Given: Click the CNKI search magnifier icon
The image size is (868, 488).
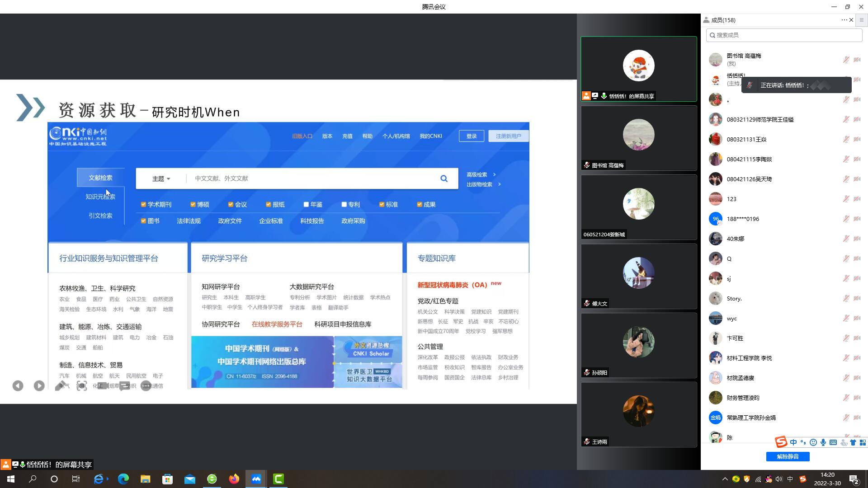Looking at the screenshot, I should (444, 178).
